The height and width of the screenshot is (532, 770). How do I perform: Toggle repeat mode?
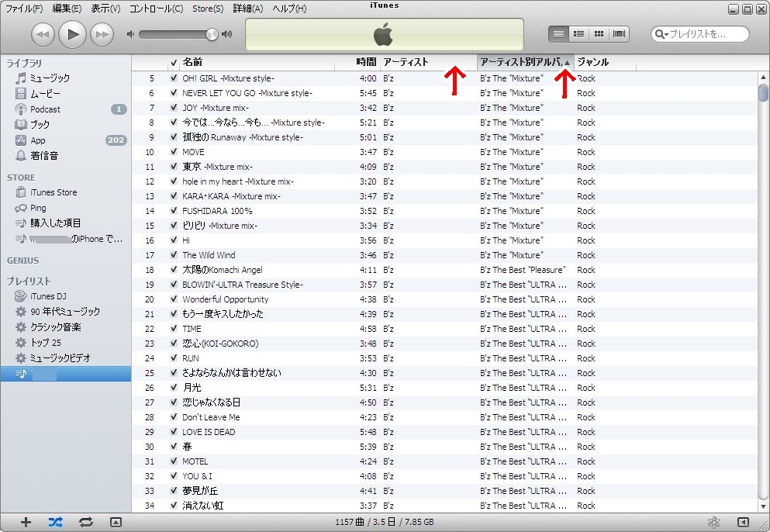point(85,522)
